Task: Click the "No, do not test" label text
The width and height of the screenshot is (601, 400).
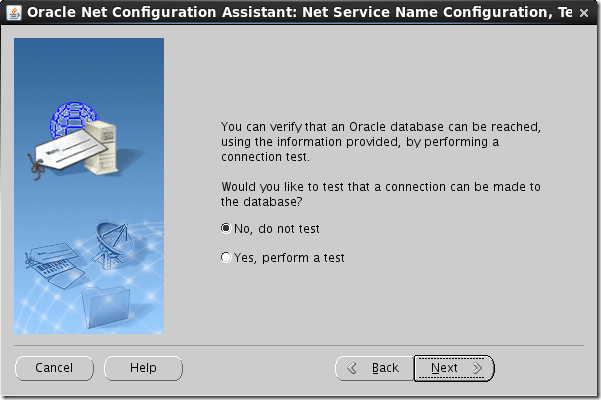Action: (x=276, y=228)
